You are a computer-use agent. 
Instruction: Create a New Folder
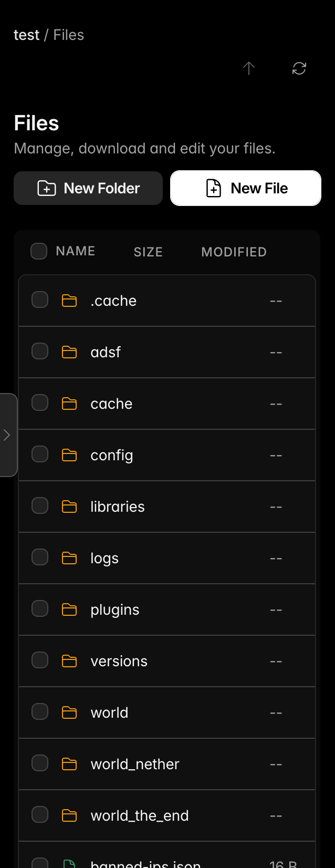click(88, 188)
